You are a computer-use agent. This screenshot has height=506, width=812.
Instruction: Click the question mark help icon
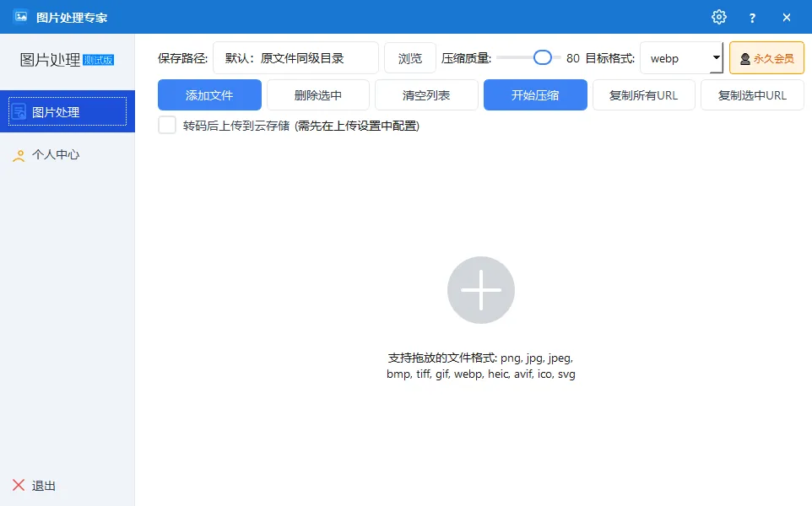click(x=752, y=18)
